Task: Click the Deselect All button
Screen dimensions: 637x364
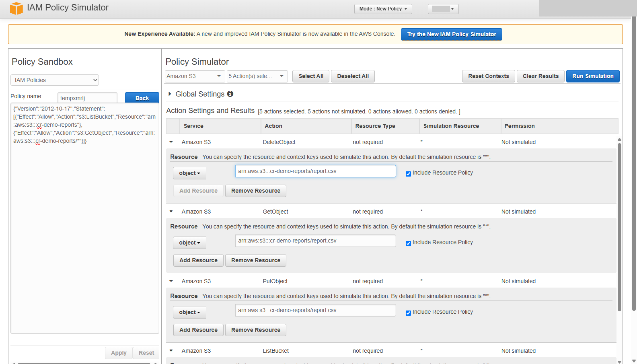Action: click(x=353, y=76)
